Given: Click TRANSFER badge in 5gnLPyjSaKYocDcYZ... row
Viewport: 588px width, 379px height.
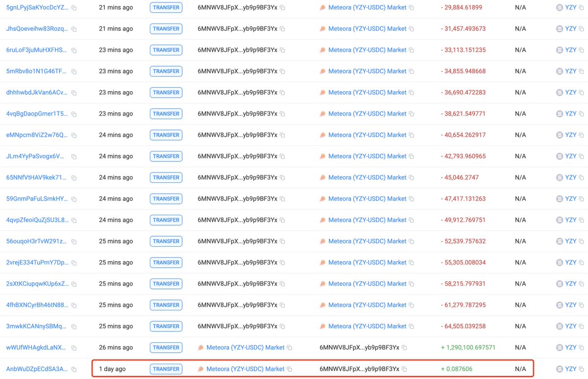Looking at the screenshot, I should pos(166,7).
